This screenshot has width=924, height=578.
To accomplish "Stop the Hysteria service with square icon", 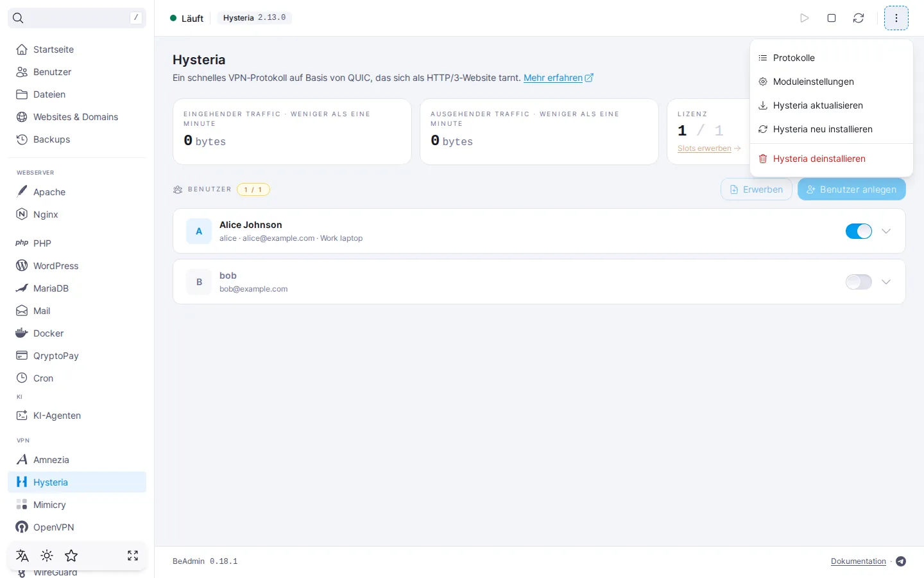I will coord(832,18).
